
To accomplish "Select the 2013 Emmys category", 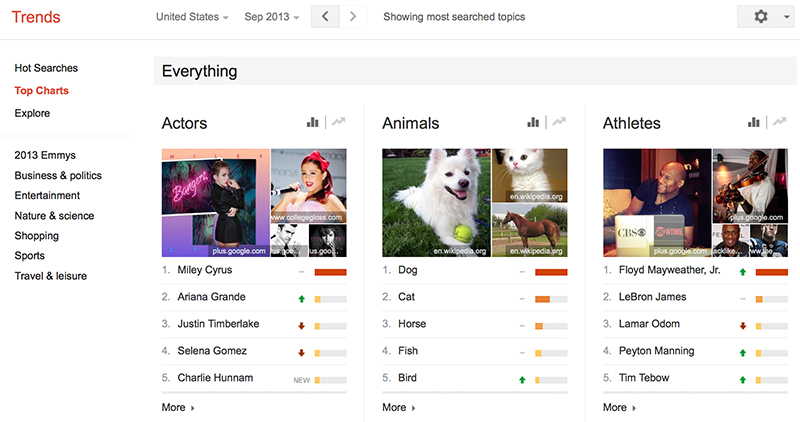I will coord(45,155).
